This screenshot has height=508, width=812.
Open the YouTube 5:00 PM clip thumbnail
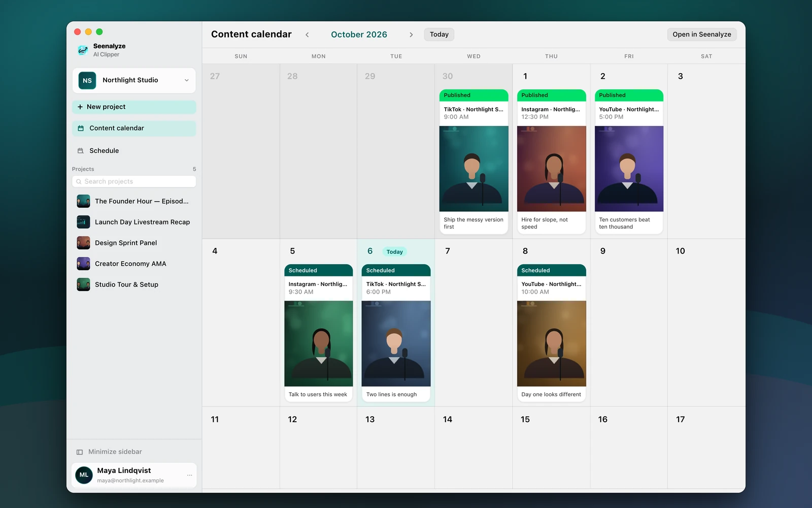629,169
